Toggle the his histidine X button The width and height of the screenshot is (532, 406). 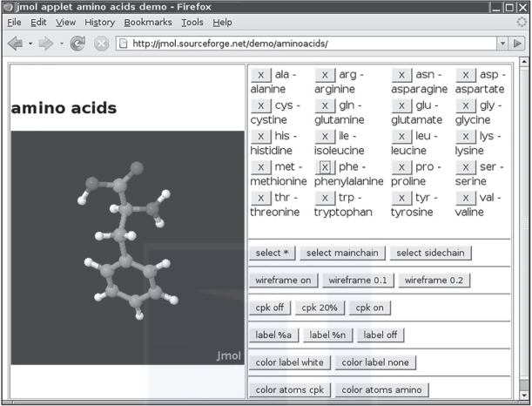tap(260, 137)
